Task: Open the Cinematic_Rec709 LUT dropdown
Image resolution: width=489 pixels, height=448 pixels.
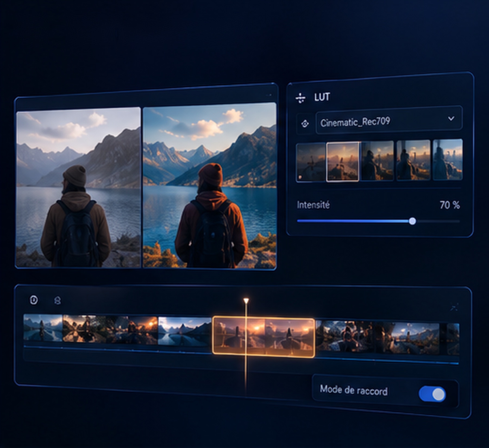Action: pyautogui.click(x=389, y=120)
